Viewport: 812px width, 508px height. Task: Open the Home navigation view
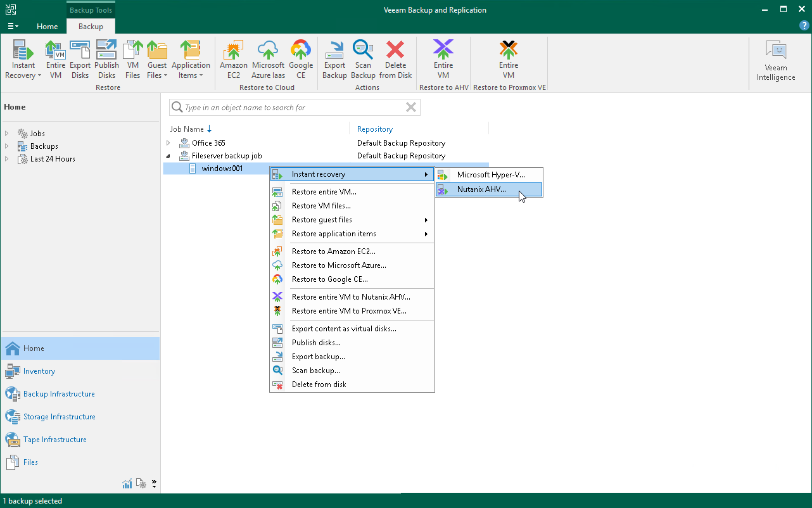80,348
